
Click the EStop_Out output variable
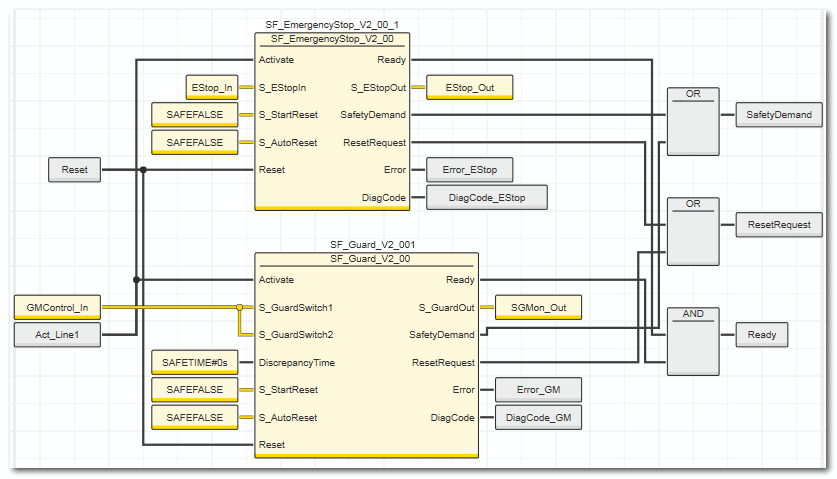click(469, 88)
